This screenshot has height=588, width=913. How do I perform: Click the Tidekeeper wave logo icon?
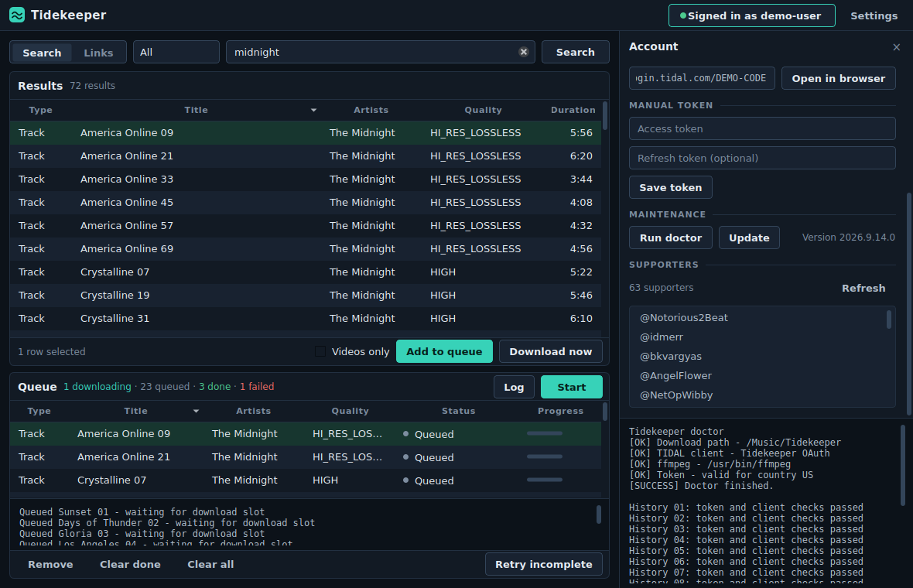[x=17, y=15]
